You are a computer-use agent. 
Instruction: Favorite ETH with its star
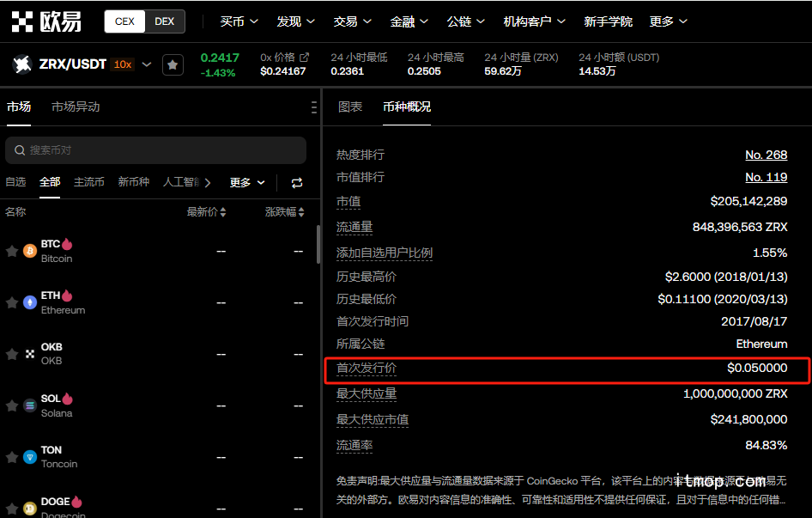click(x=11, y=303)
